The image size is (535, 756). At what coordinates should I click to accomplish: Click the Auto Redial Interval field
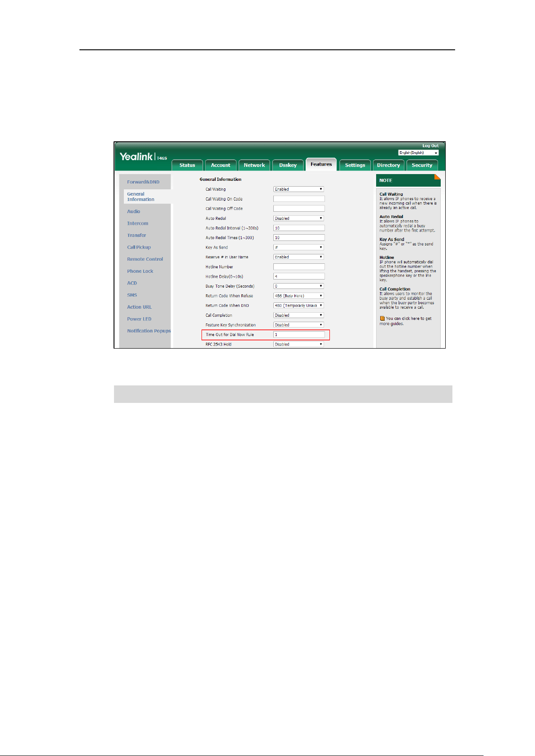[299, 228]
